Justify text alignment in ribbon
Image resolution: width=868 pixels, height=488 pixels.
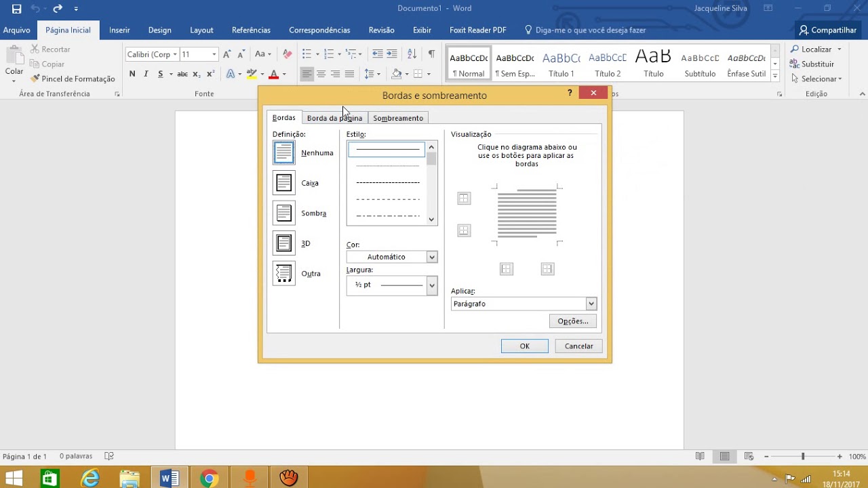click(350, 74)
